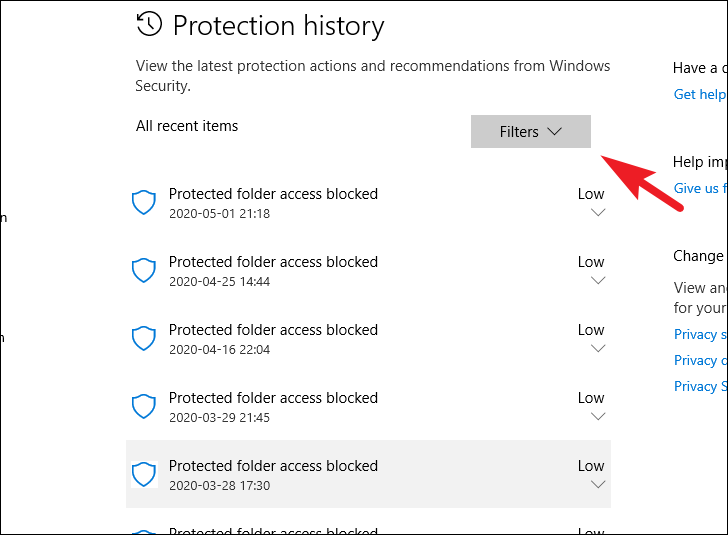Click shield icon for 2020-05-01 21:18 entry
Screen dimensions: 728x535
tap(145, 203)
